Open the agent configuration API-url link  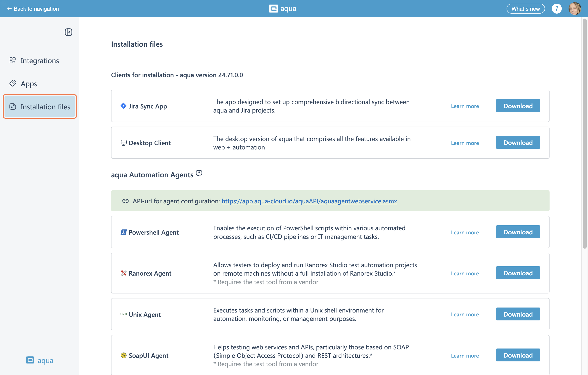[309, 201]
